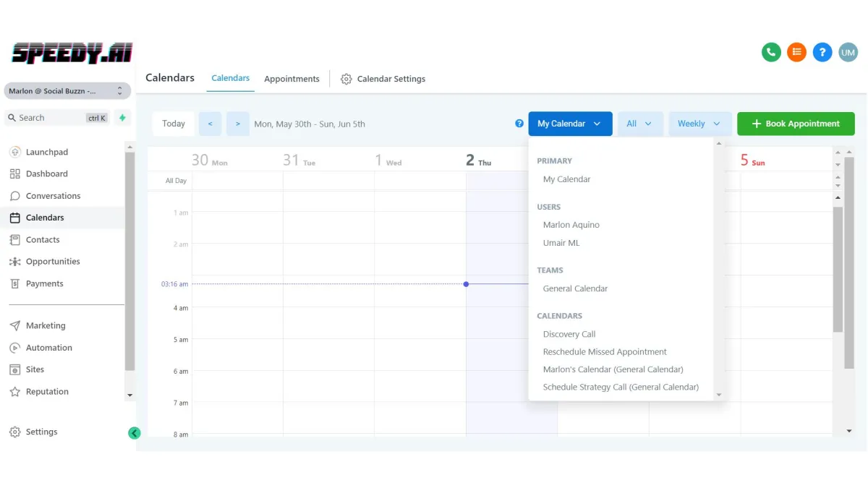Open Opportunities from the sidebar
Viewport: 868px width, 488px height.
click(53, 262)
